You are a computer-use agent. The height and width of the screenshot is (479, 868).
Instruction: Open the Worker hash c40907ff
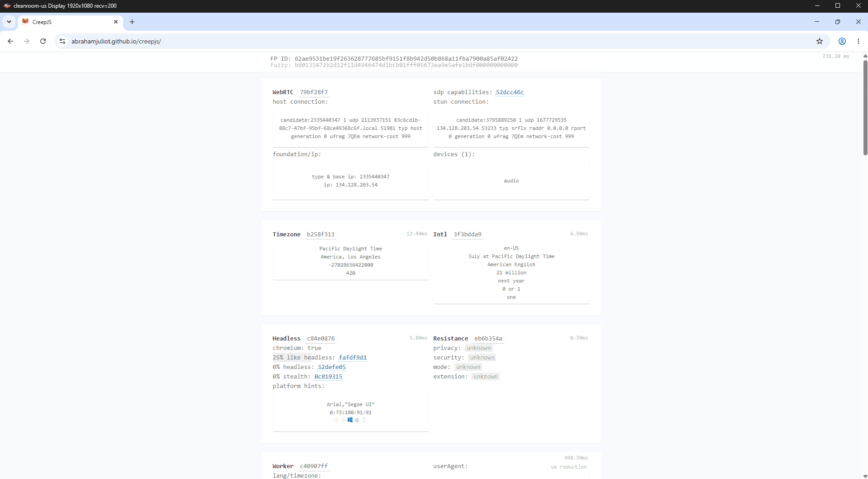tap(314, 466)
